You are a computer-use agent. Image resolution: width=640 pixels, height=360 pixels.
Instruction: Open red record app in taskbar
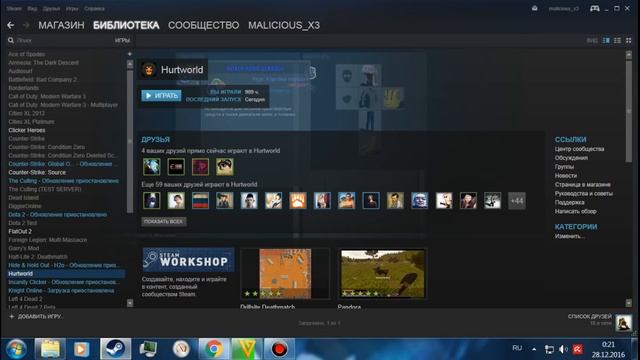279,349
